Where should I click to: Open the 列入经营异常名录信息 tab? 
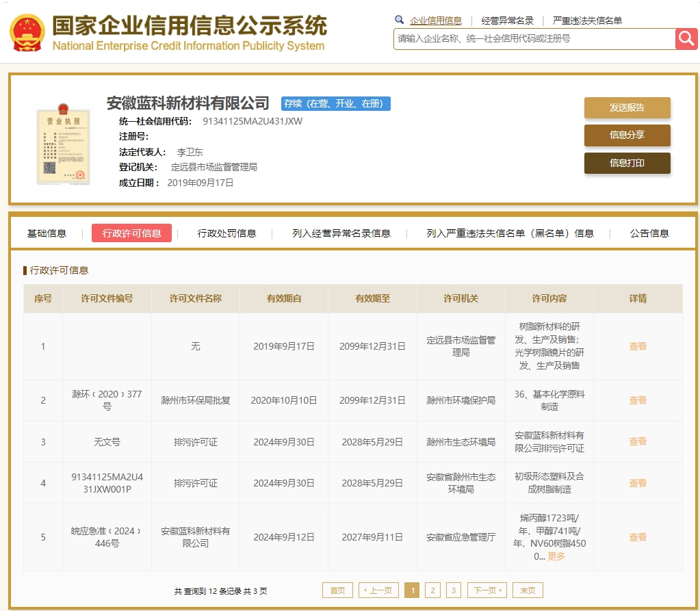(x=341, y=233)
